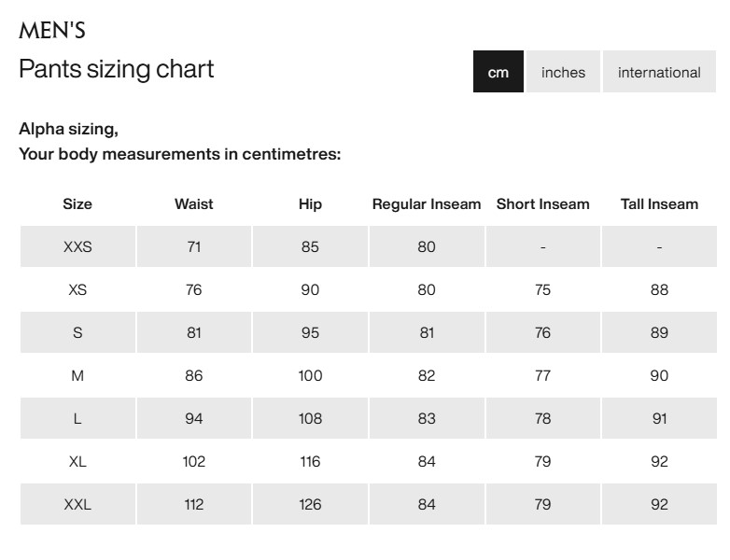Select the XS waist value 76

click(x=194, y=290)
